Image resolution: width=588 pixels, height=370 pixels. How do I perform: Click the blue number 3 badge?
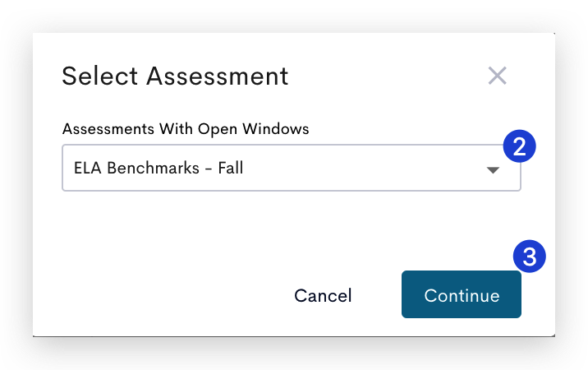tap(530, 257)
